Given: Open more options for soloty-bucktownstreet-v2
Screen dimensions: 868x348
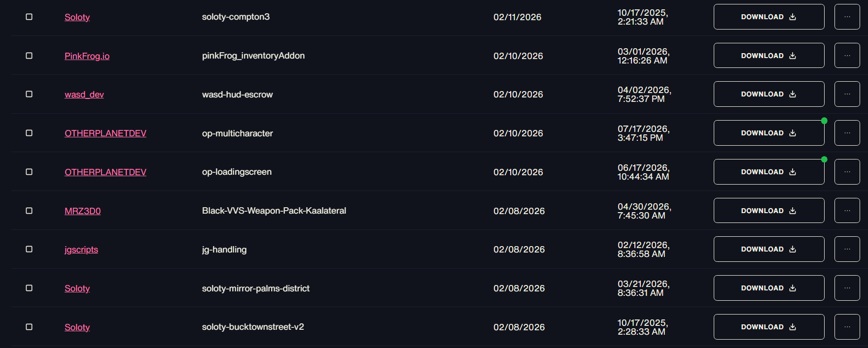Looking at the screenshot, I should coord(847,327).
